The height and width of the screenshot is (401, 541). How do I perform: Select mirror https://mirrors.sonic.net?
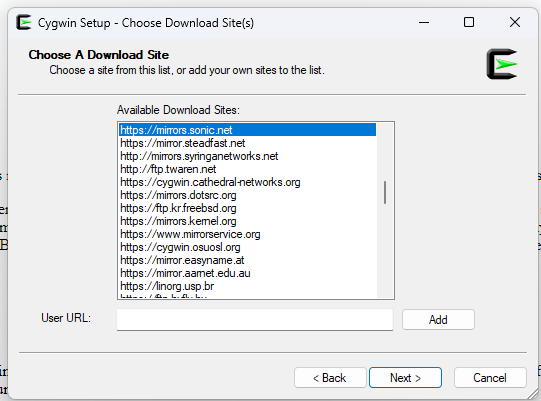tap(247, 130)
